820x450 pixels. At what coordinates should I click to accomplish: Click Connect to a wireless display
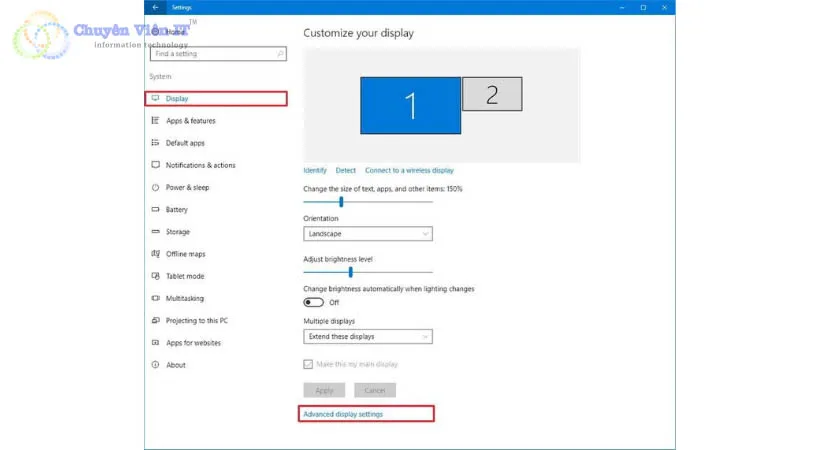point(409,171)
